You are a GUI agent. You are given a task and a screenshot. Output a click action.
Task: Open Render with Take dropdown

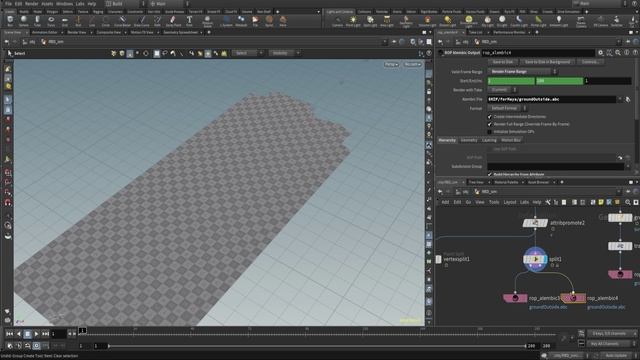pos(503,90)
